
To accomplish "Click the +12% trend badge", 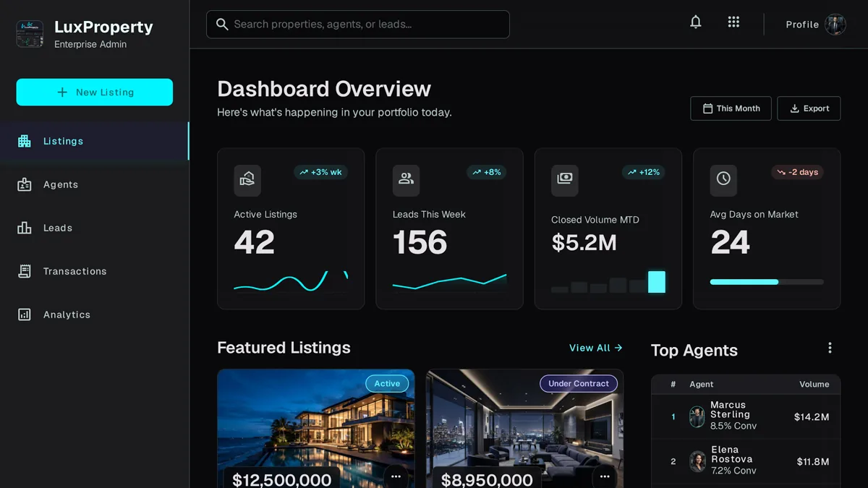I will click(644, 172).
